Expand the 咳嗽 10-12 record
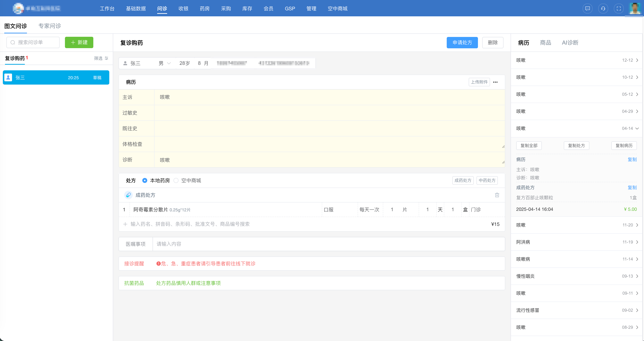Viewport: 644px width, 341px height. tap(577, 77)
